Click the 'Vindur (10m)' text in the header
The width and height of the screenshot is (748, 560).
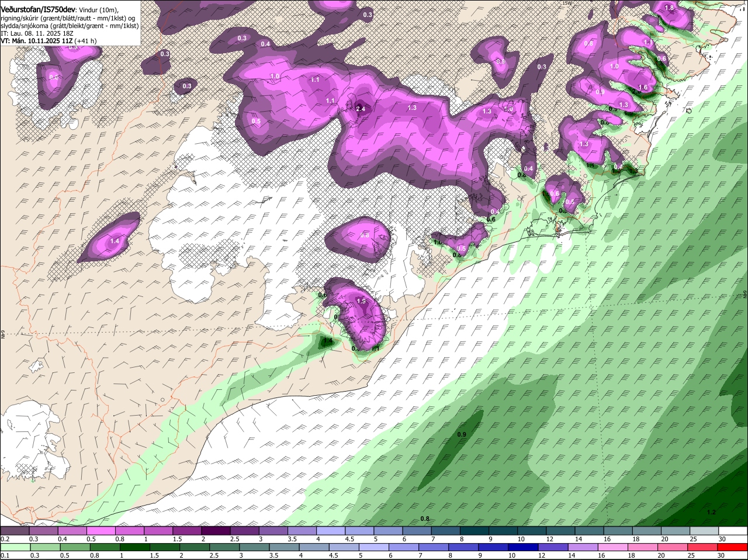(x=98, y=10)
